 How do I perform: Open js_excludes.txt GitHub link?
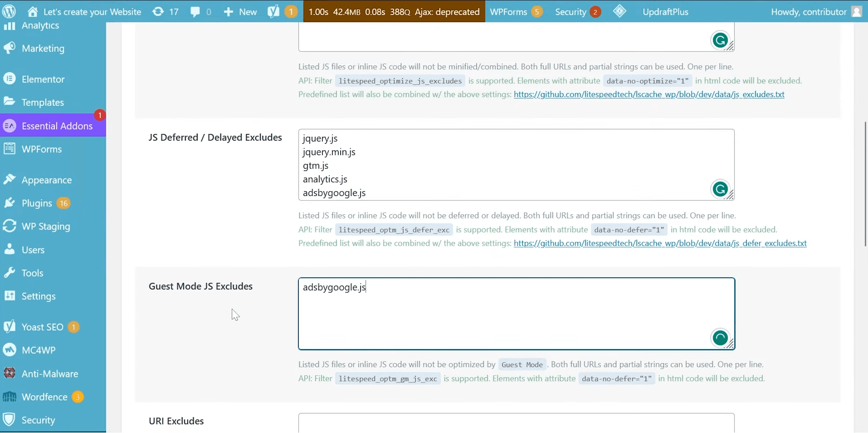click(649, 94)
